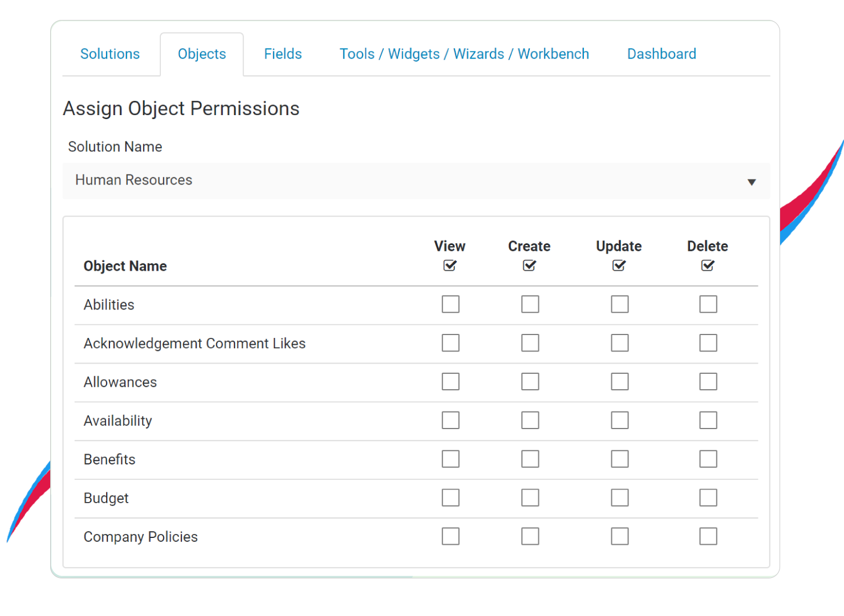Toggle the select-all icon under Create
This screenshot has width=844, height=616.
529,265
